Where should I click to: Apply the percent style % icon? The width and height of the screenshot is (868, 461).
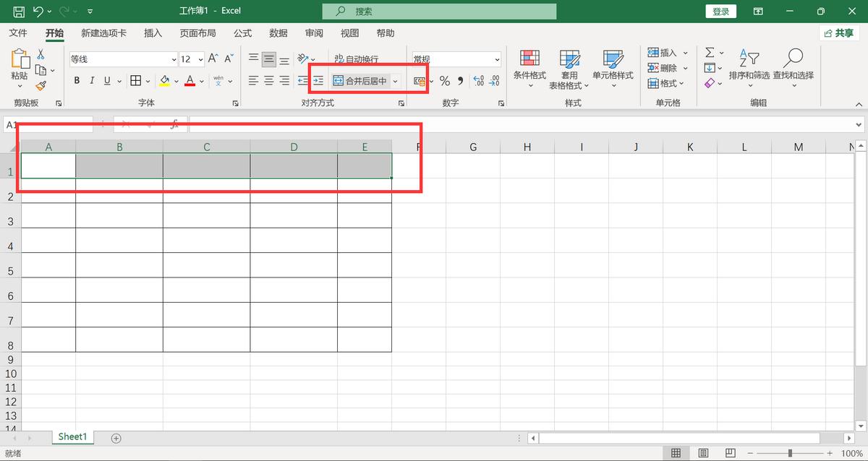coord(444,80)
